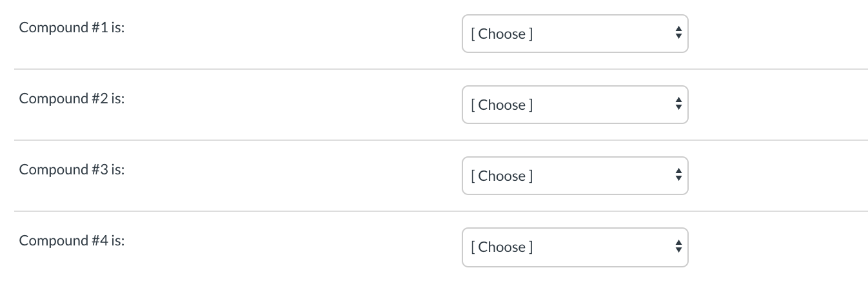
Task: Click the up-down arrow icon for Compound #2
Action: pos(678,105)
